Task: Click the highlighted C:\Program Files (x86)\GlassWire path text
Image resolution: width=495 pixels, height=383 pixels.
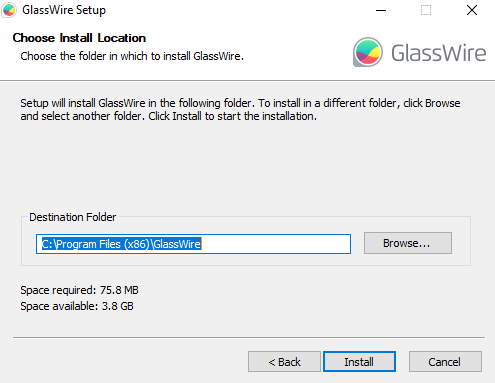Action: pyautogui.click(x=121, y=244)
